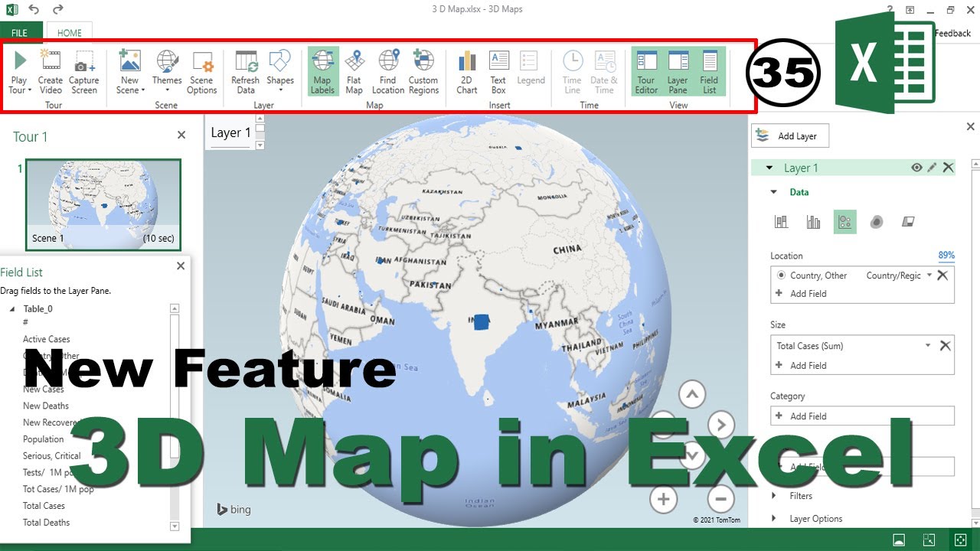Open the FILE tab
This screenshot has width=980, height=551.
tap(20, 33)
